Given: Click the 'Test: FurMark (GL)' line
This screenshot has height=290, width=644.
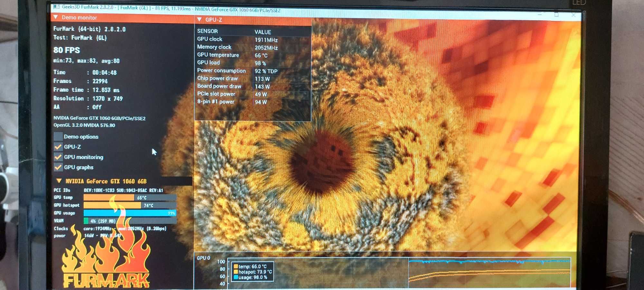Looking at the screenshot, I should (x=80, y=38).
